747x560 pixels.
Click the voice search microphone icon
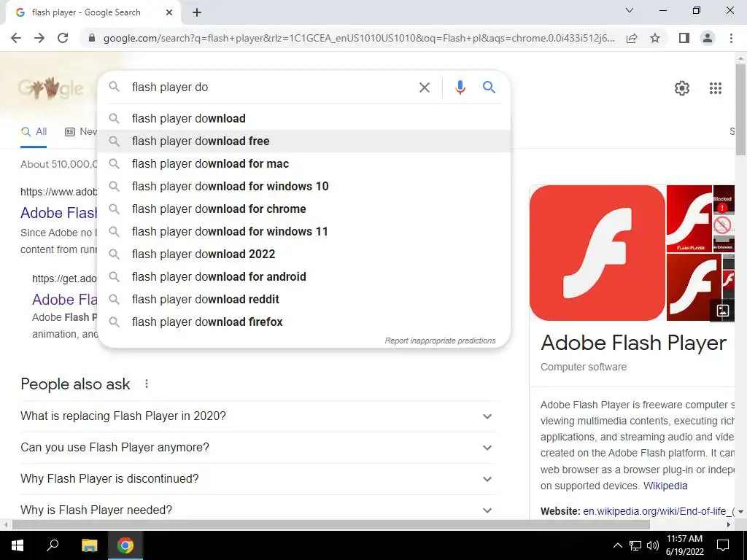(460, 87)
